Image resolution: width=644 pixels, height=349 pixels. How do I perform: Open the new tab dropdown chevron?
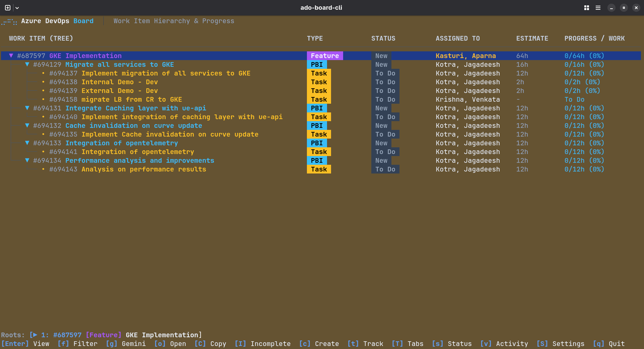(x=17, y=8)
